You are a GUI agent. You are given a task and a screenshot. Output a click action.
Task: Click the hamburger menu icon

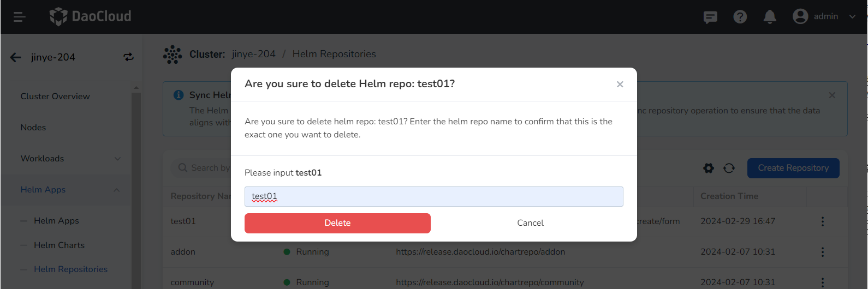[x=20, y=17]
